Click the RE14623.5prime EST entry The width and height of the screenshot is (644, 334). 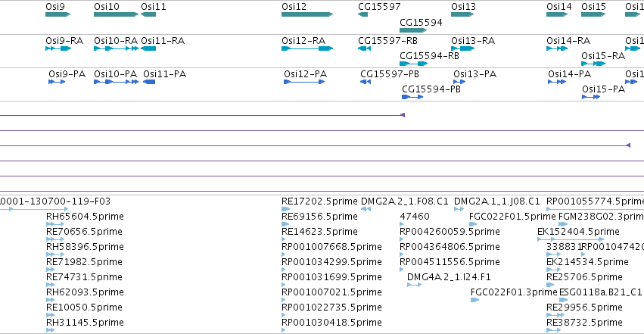pos(319,232)
